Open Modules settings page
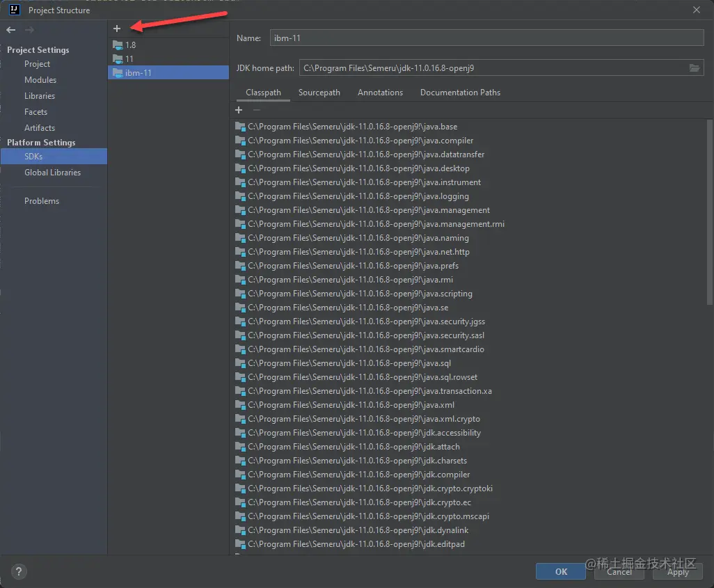714x588 pixels. point(40,80)
